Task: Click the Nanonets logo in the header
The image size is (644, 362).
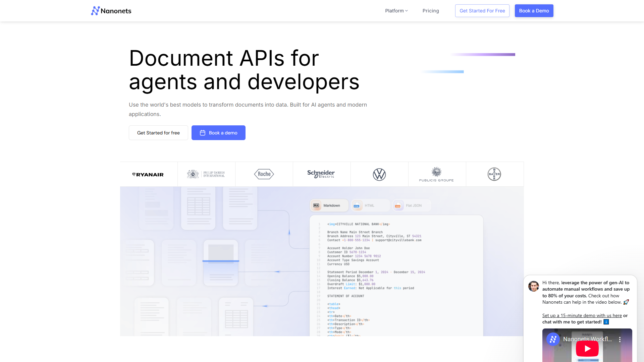Action: pyautogui.click(x=111, y=10)
